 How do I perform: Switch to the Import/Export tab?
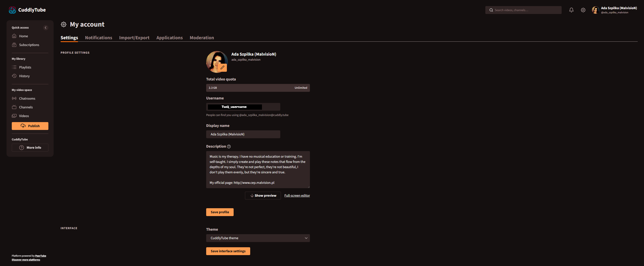point(134,38)
